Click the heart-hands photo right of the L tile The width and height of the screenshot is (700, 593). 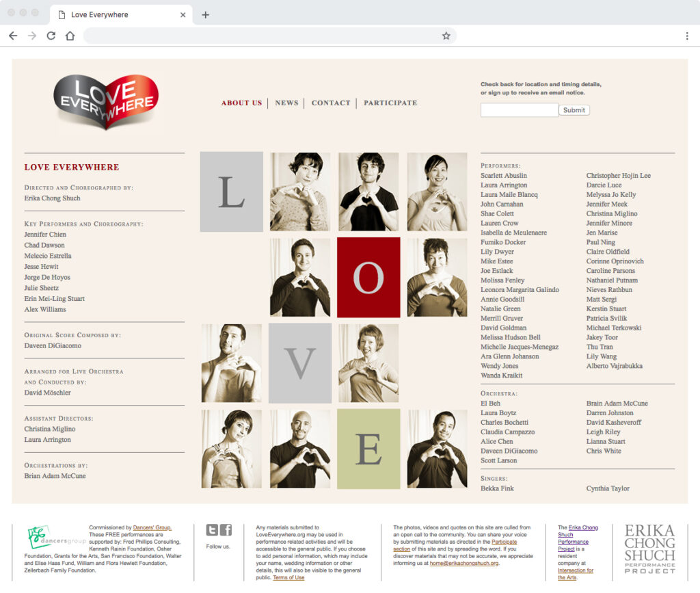click(x=300, y=192)
